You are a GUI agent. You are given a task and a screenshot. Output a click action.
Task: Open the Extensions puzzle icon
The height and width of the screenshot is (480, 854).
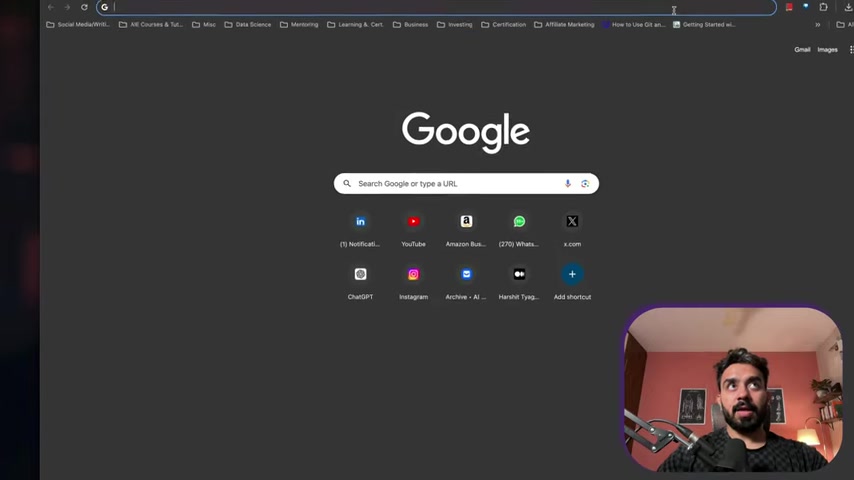[x=824, y=7]
